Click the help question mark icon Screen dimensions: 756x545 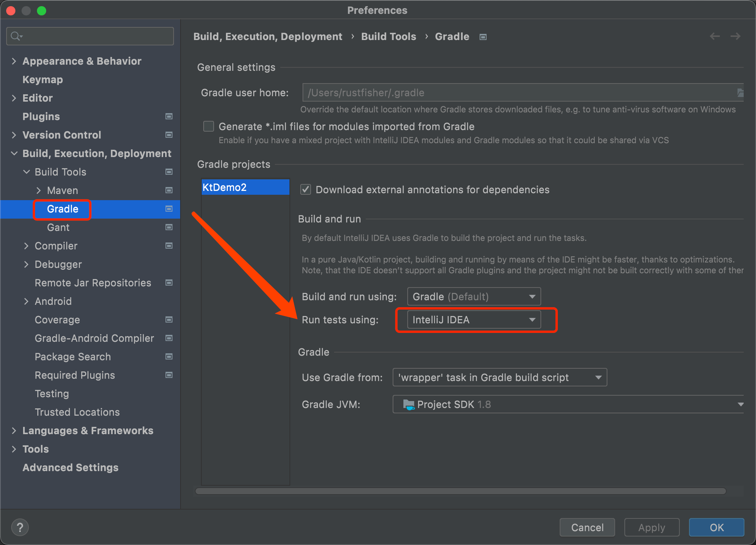[x=20, y=527]
